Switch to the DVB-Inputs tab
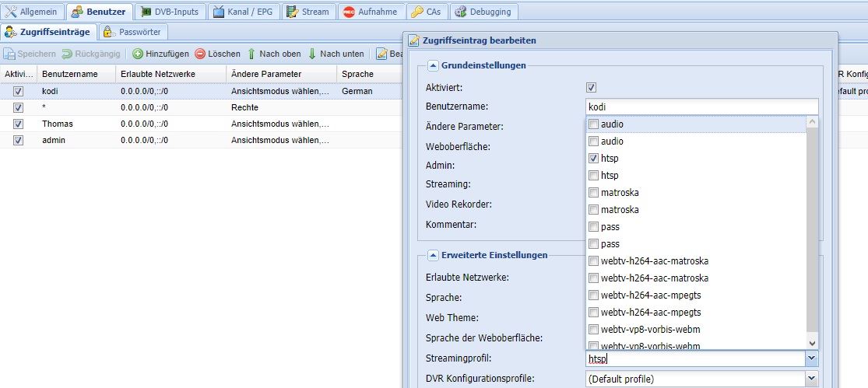 (x=170, y=11)
